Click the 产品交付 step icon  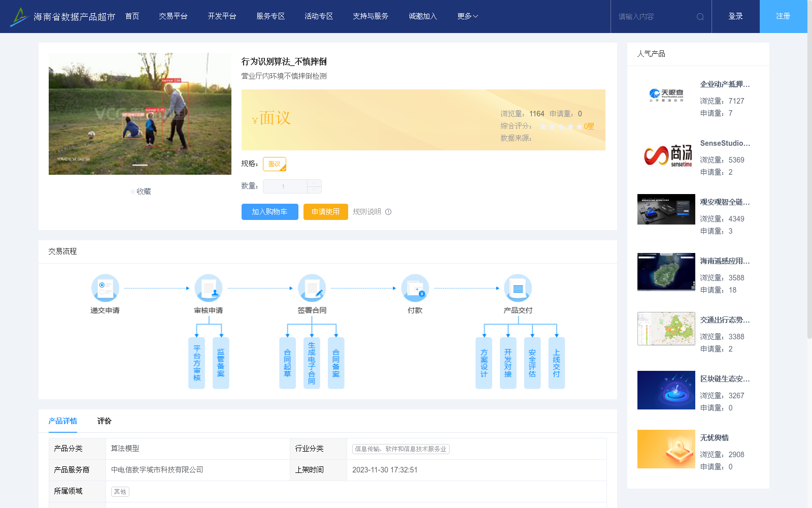(518, 288)
